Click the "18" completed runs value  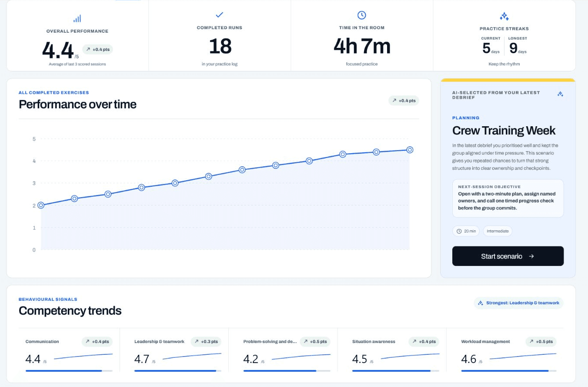tap(220, 46)
